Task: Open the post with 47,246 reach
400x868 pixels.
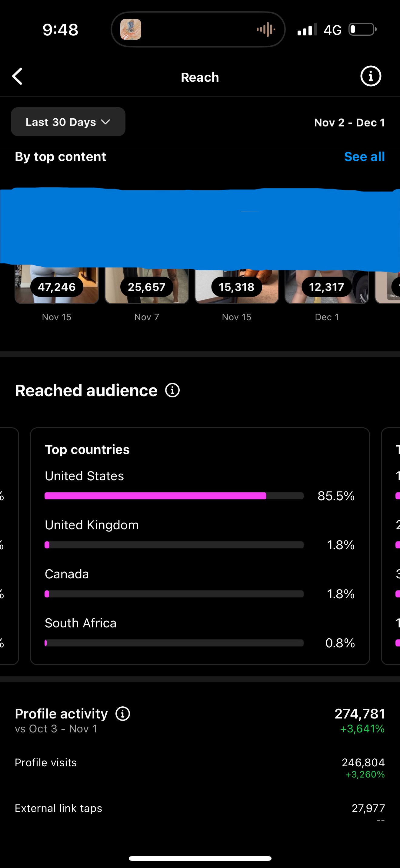Action: [x=57, y=286]
